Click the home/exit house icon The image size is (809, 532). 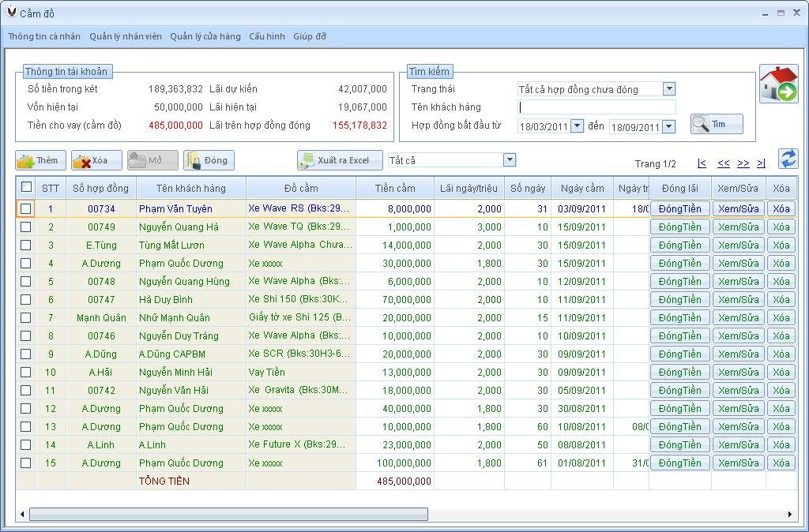coord(778,84)
